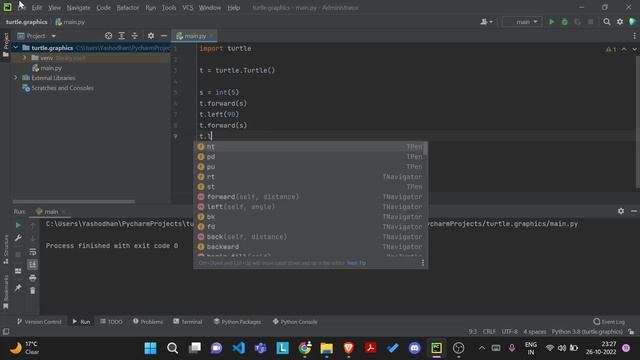Open Project view mode dropdown
Image resolution: width=640 pixels, height=360 pixels.
coord(53,36)
